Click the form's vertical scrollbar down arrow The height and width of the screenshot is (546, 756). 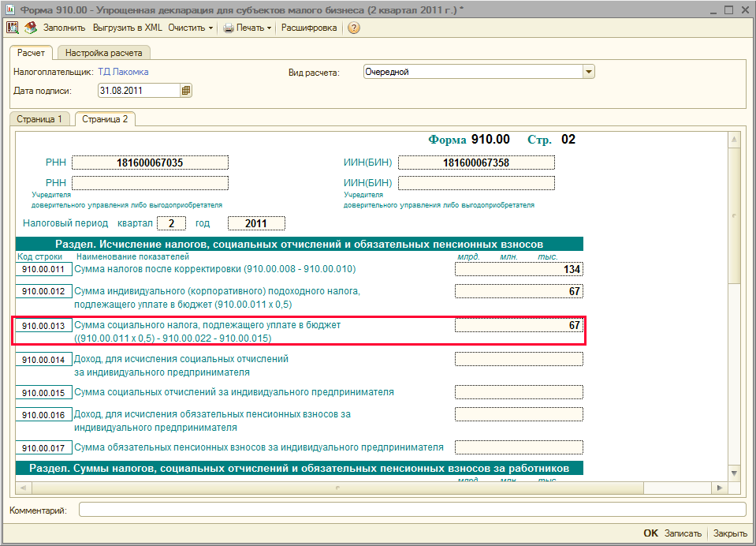[734, 472]
